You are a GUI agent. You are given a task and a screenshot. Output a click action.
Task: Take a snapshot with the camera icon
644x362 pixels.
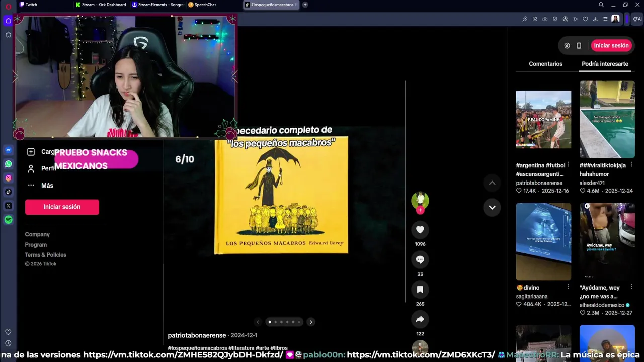[x=545, y=19]
